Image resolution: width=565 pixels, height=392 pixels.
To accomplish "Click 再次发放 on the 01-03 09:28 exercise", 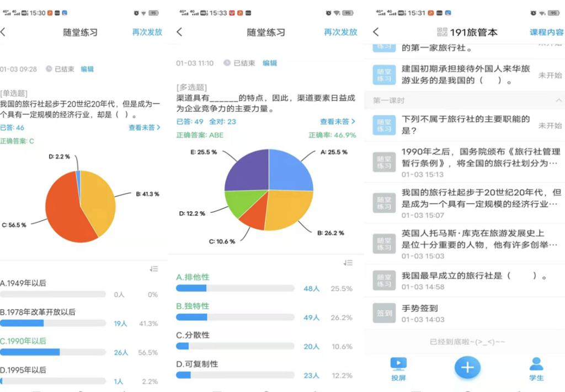I will click(147, 32).
